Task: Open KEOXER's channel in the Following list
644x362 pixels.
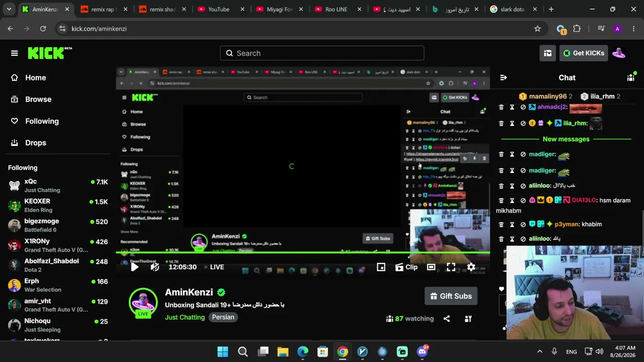Action: (x=58, y=205)
